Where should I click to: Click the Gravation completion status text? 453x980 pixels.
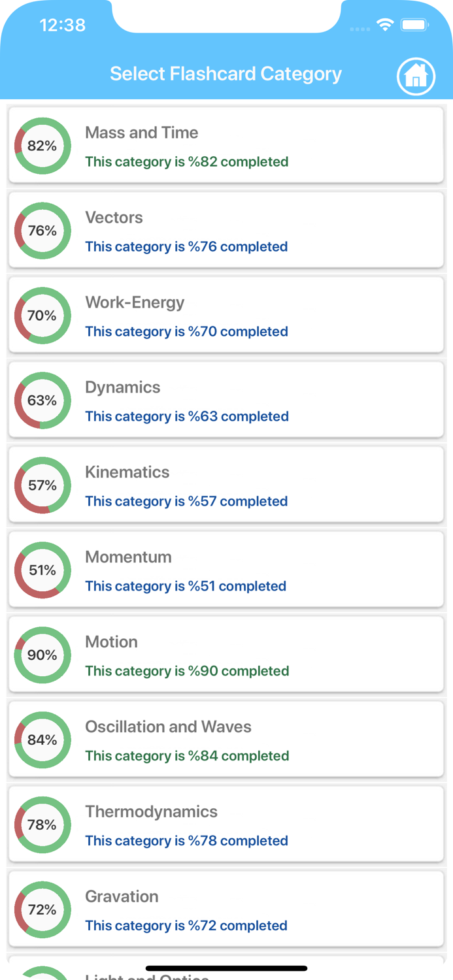(x=186, y=926)
